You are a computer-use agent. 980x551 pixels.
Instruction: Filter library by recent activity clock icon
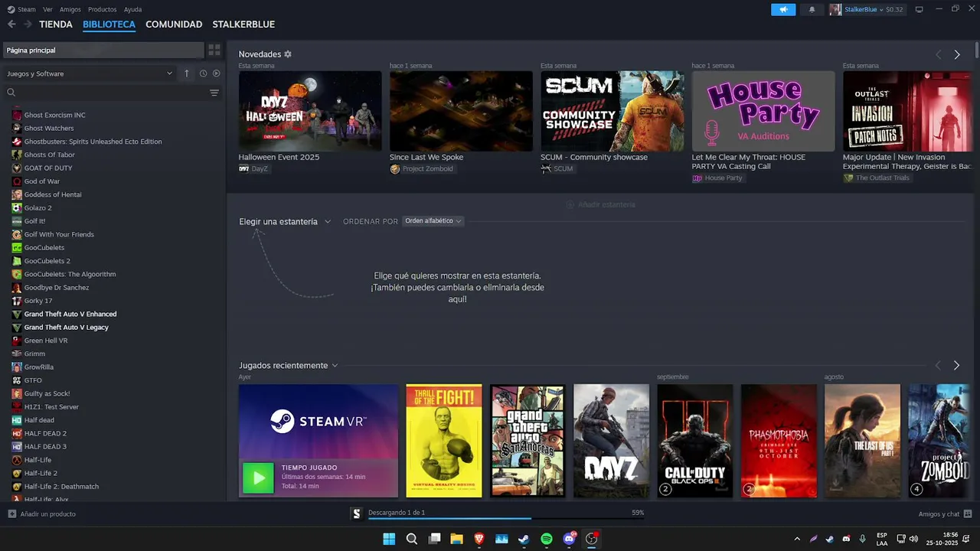tap(203, 73)
